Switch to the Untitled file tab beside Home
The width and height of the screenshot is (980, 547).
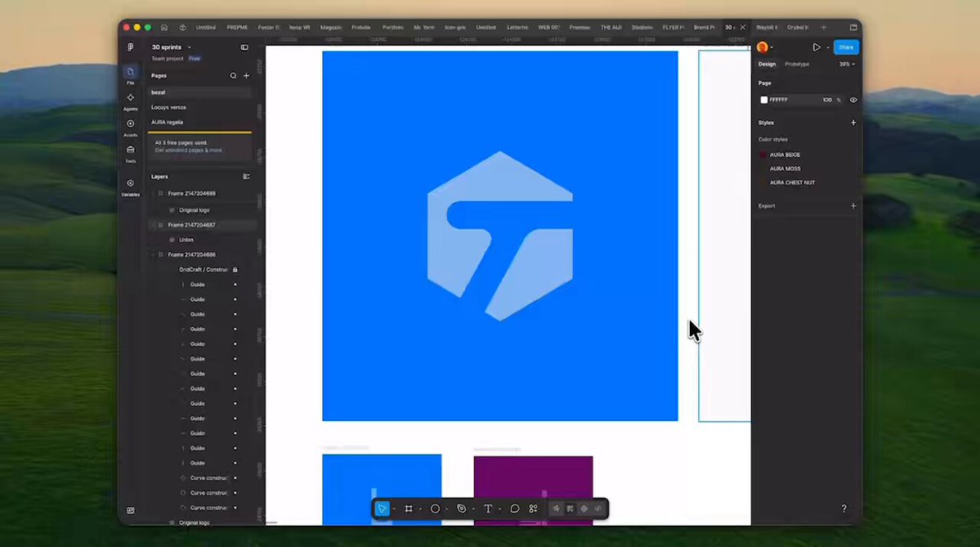click(x=206, y=28)
